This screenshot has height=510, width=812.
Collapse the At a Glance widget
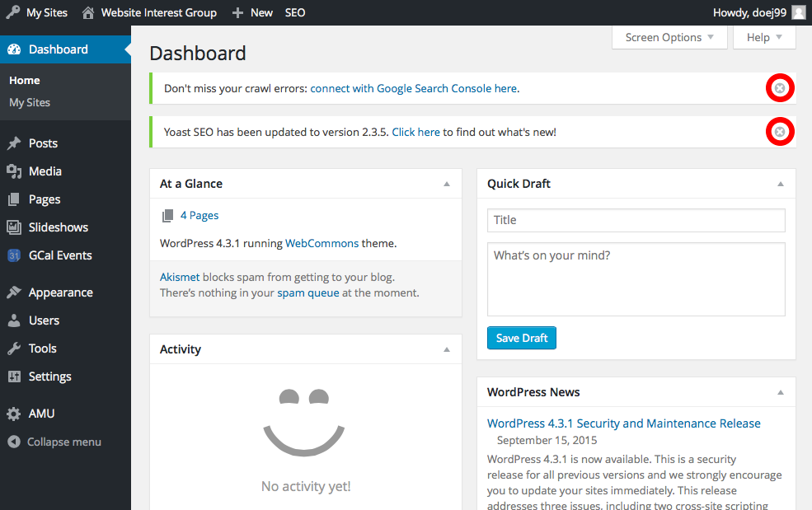447,184
